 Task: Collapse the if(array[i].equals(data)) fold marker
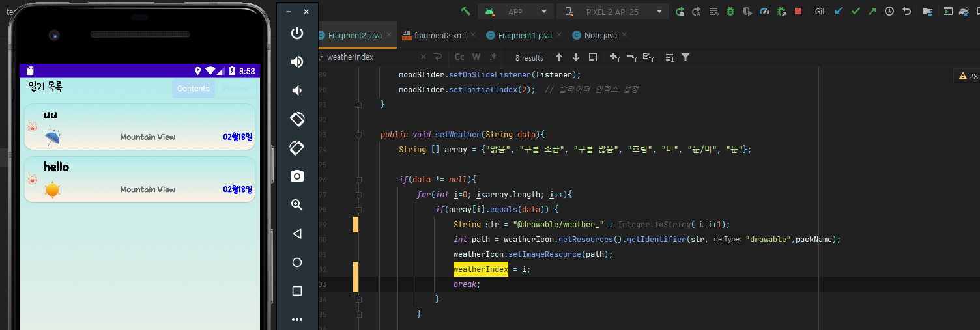[358, 209]
